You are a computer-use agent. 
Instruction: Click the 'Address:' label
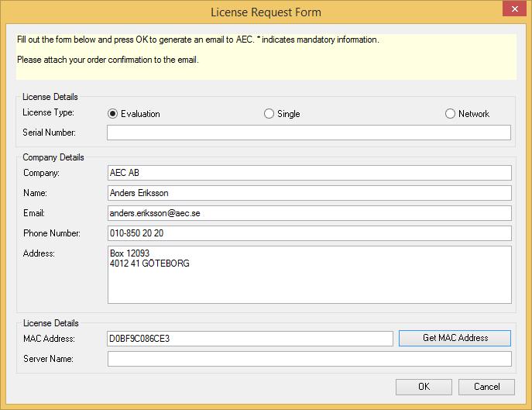[x=39, y=253]
